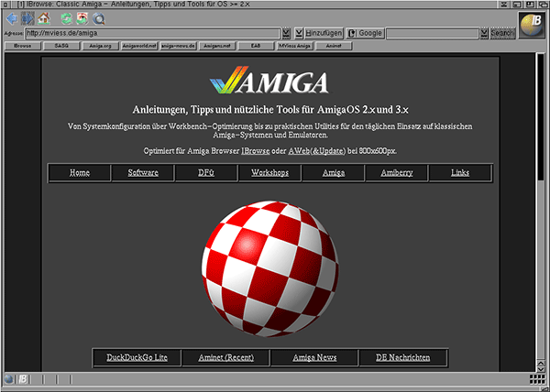Open the Amiga navigation link

334,173
